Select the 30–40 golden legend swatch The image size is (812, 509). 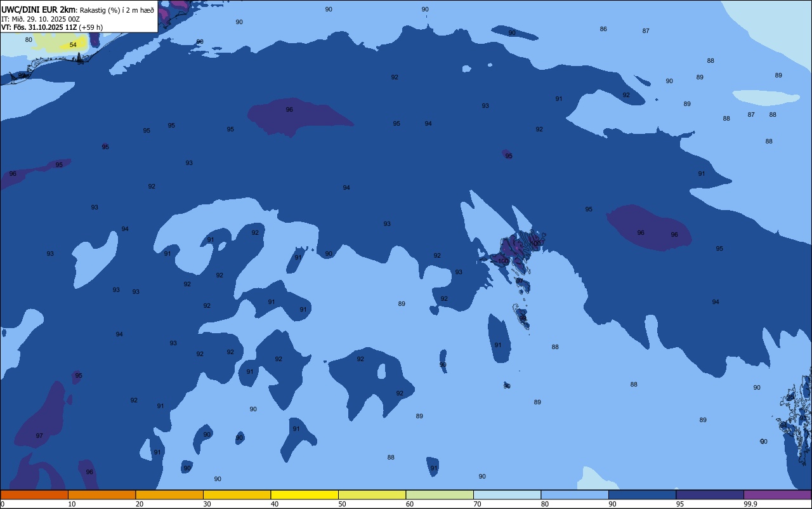pyautogui.click(x=237, y=494)
